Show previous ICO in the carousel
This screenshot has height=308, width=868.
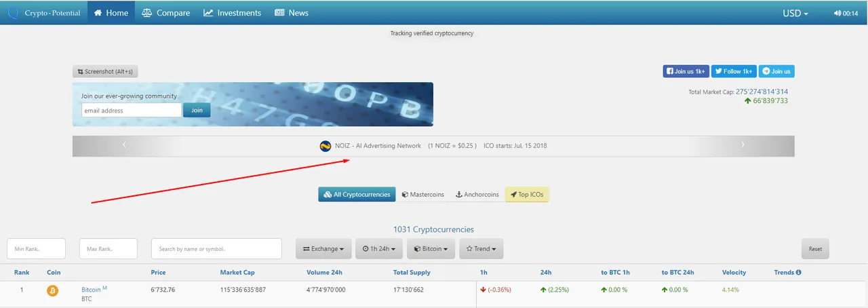123,145
